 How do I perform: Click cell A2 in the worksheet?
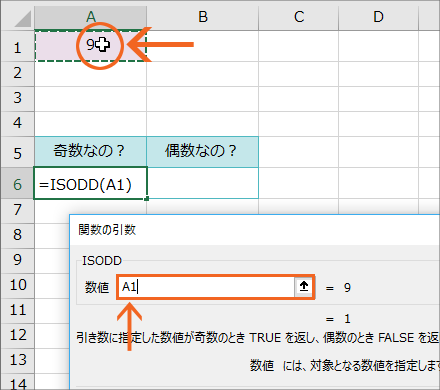click(90, 74)
